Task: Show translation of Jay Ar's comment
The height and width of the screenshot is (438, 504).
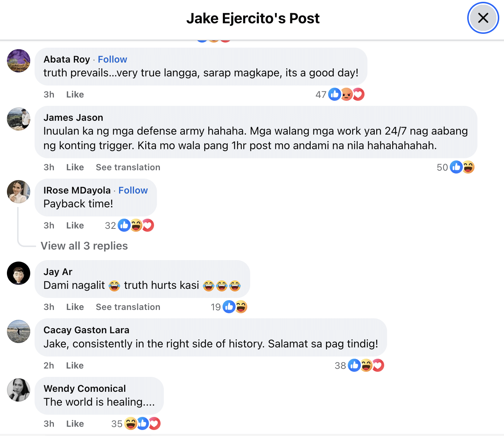Action: [x=128, y=307]
